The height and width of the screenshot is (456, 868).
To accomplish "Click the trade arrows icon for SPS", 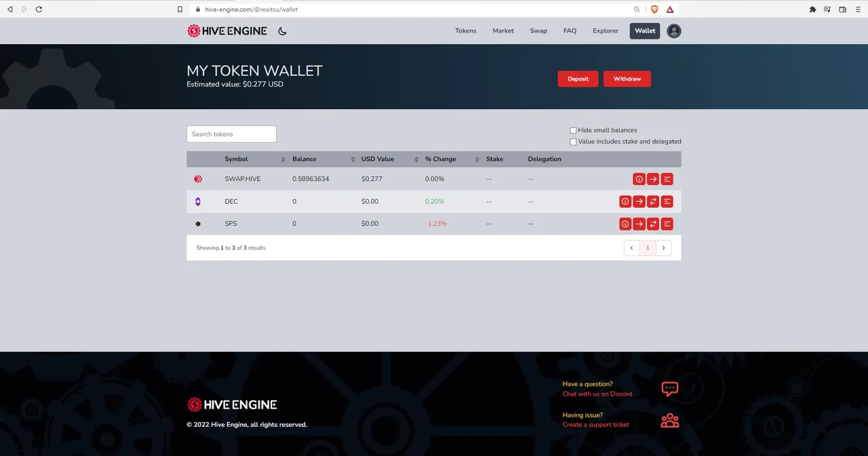I will (x=653, y=224).
